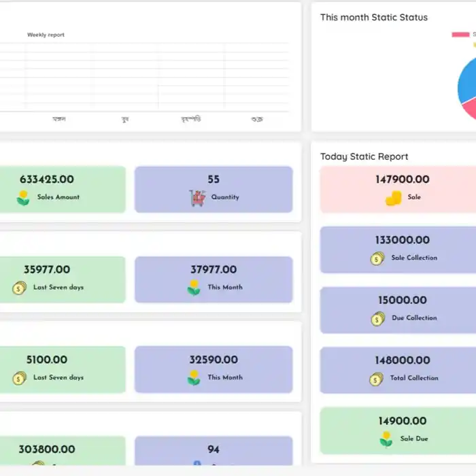476x476 pixels.
Task: Click the flower icon beside Sales Amount
Action: point(23,198)
